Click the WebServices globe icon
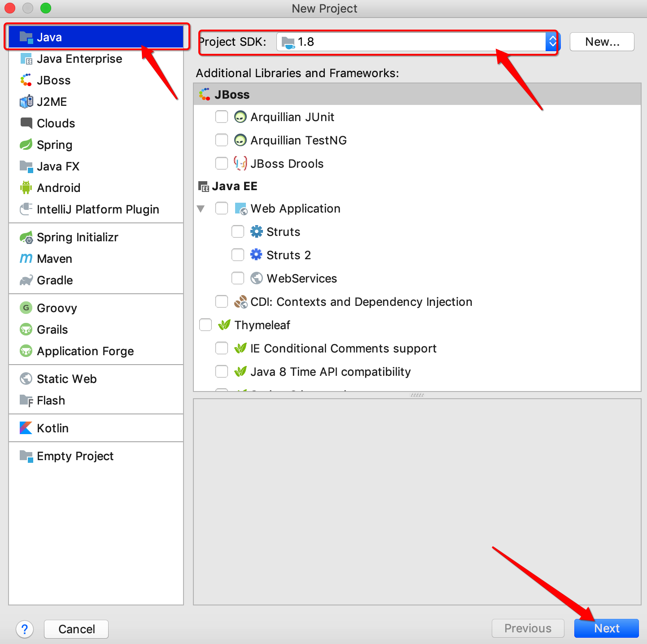Image resolution: width=647 pixels, height=644 pixels. [x=257, y=278]
